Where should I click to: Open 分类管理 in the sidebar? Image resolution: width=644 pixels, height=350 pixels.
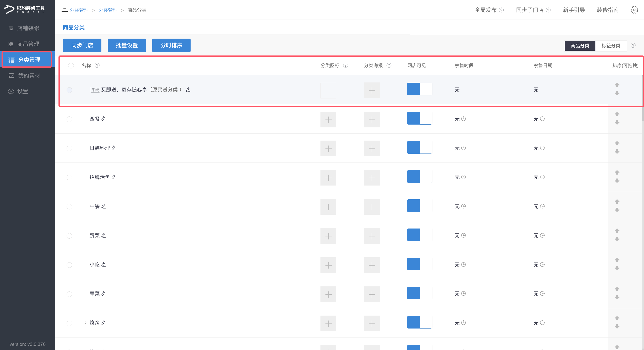pos(28,60)
